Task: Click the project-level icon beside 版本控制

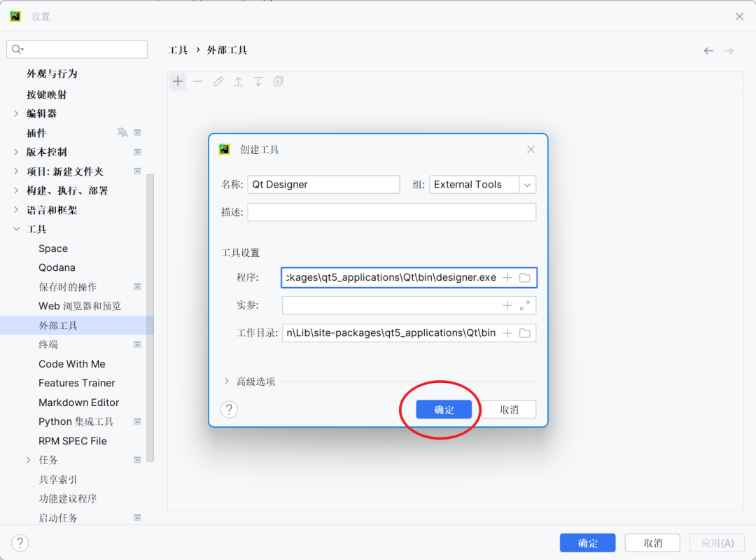Action: click(137, 152)
